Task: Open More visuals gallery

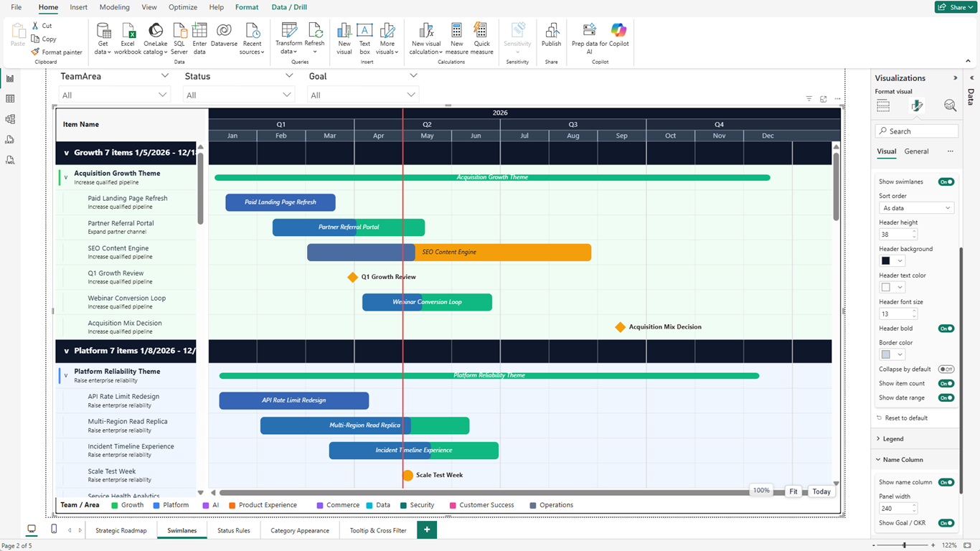Action: [x=387, y=39]
